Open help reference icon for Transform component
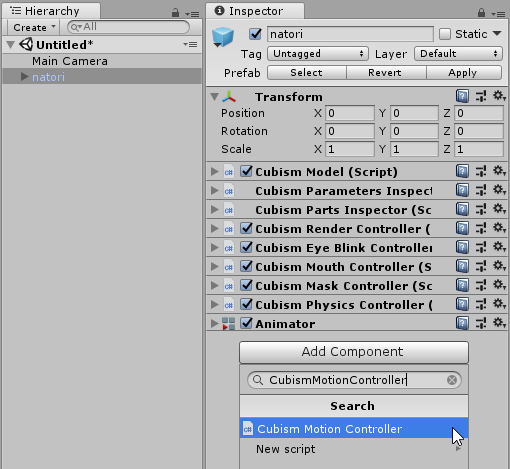The width and height of the screenshot is (510, 469). (462, 96)
